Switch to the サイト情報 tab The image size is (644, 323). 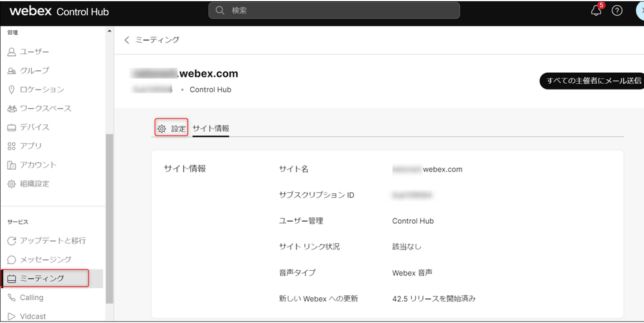point(211,129)
